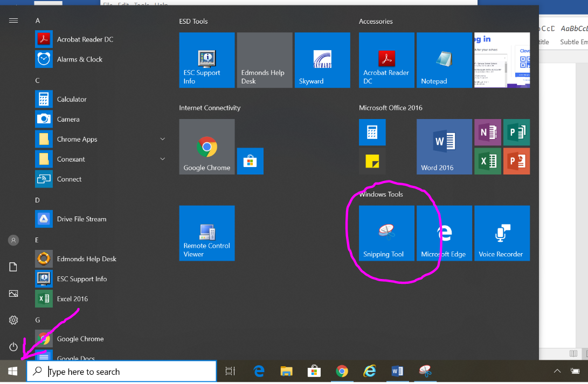Open Pictures from Start sidebar
The height and width of the screenshot is (384, 588).
[x=13, y=294]
